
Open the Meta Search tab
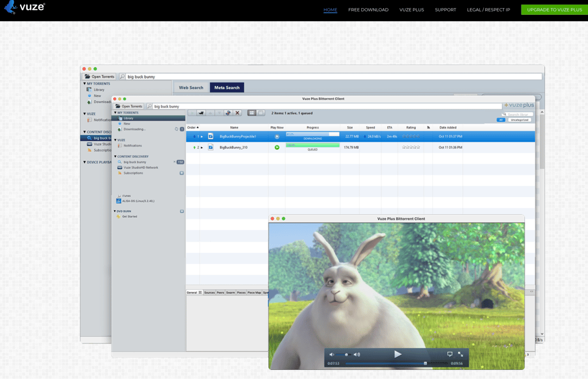pyautogui.click(x=227, y=87)
